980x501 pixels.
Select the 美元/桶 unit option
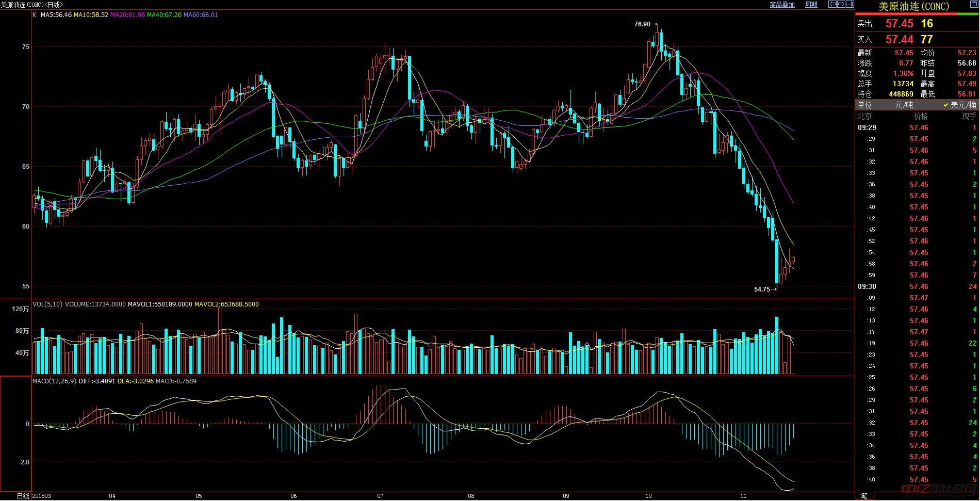click(962, 105)
